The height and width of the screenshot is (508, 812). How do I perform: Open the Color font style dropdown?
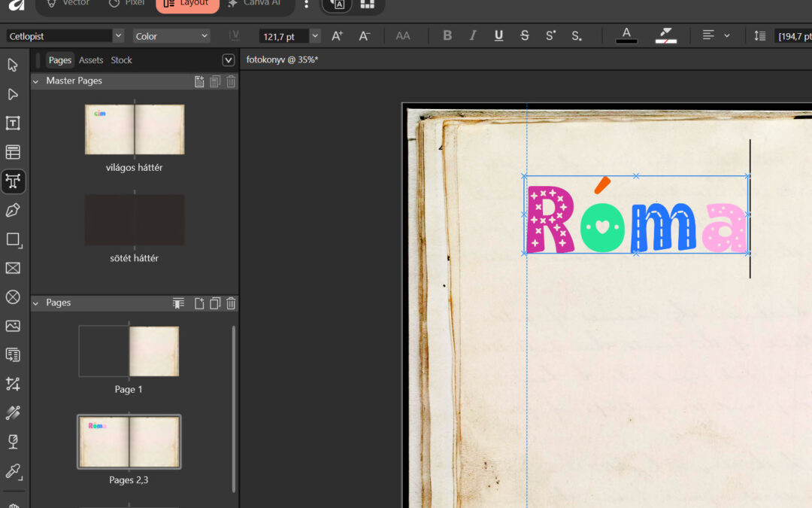pos(171,36)
